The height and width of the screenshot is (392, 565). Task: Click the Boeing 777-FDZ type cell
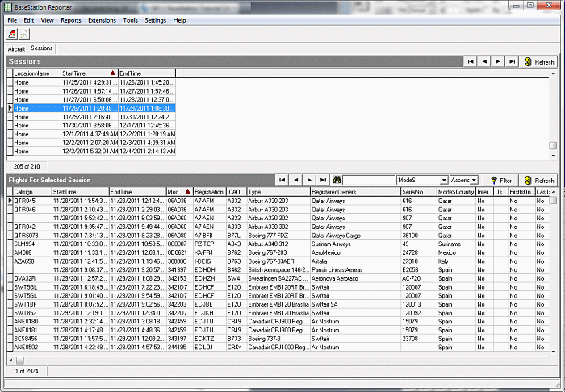click(278, 236)
